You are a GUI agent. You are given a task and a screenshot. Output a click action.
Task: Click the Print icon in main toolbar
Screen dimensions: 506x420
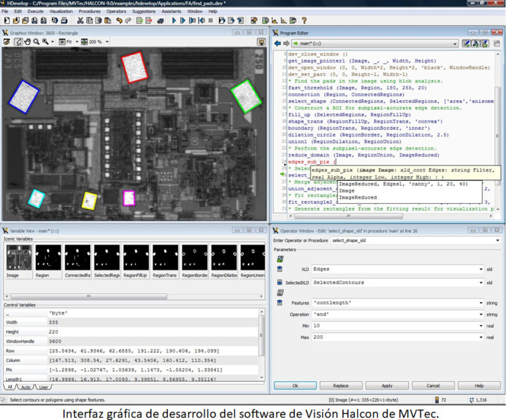63,20
